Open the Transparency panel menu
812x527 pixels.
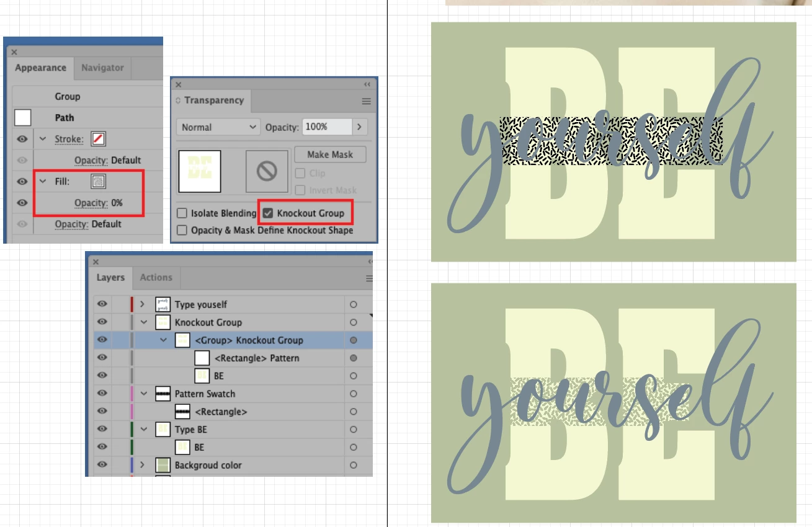[x=366, y=101]
